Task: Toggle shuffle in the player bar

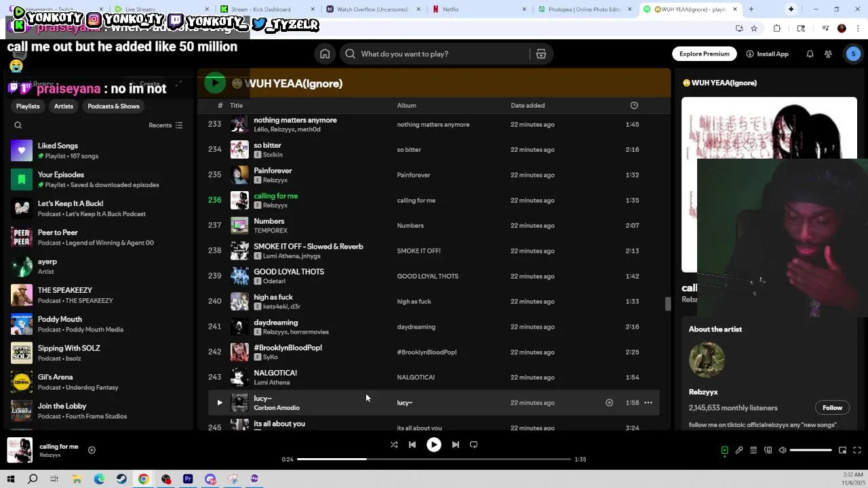Action: click(394, 445)
